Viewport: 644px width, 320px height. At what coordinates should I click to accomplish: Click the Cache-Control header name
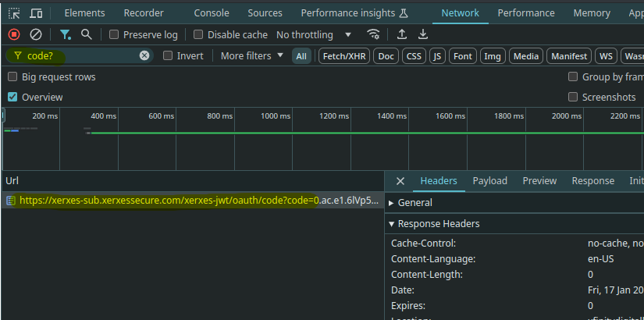pyautogui.click(x=423, y=244)
